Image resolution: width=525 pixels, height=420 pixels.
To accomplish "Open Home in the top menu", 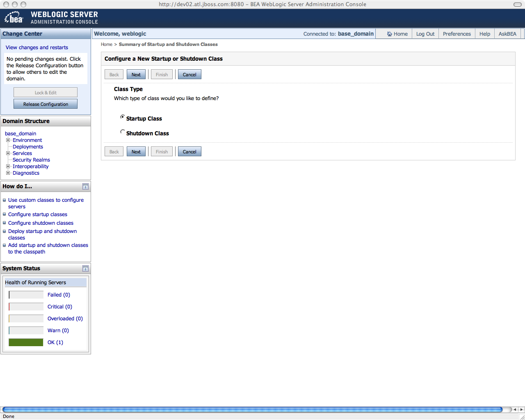I will [x=400, y=34].
